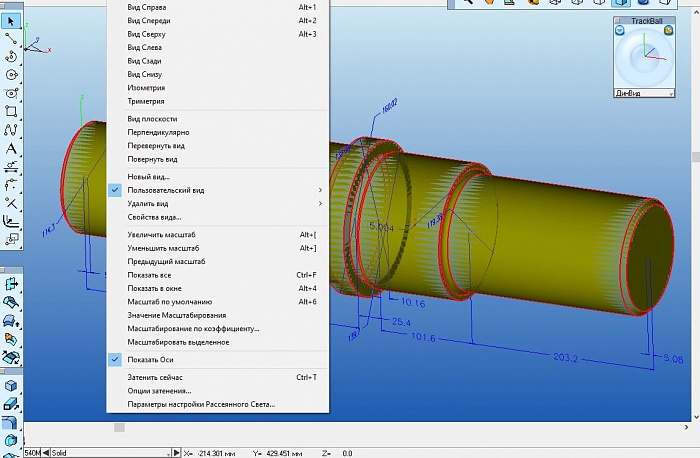Viewport: 700px width, 458px height.
Task: Select the rectangle drawing tool
Action: (11, 111)
